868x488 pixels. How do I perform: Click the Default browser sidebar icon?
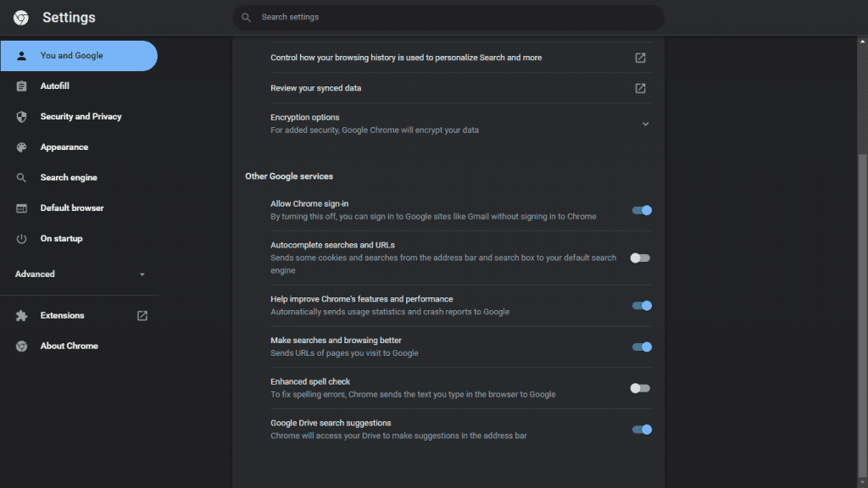(21, 208)
